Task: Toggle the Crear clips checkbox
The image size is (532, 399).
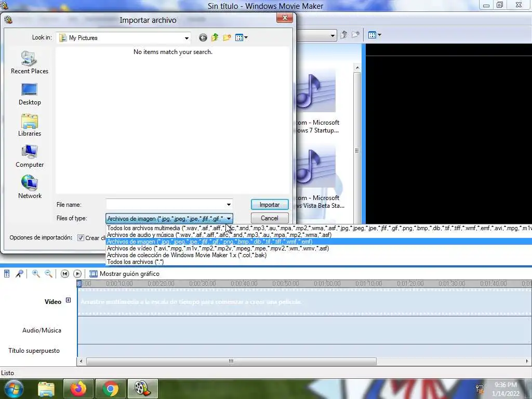Action: coord(81,238)
